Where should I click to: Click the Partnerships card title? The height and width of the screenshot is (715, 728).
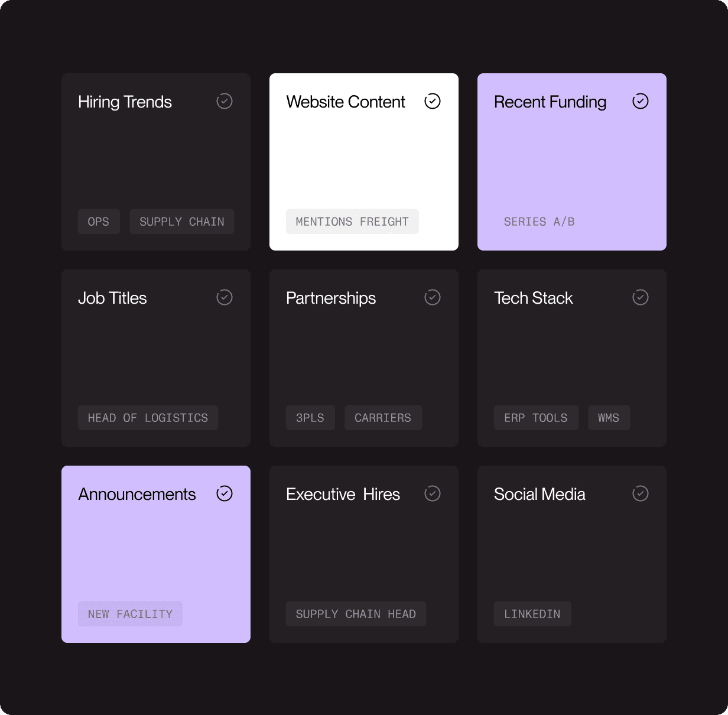(331, 298)
